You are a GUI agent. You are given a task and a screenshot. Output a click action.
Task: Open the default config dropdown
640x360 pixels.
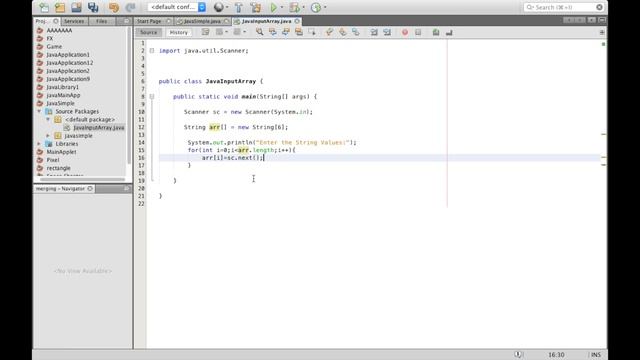177,7
